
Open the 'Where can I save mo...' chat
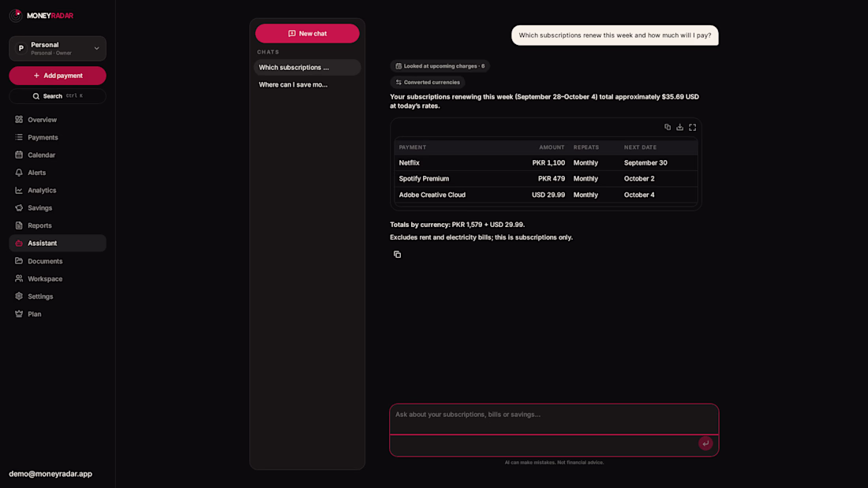(x=307, y=84)
